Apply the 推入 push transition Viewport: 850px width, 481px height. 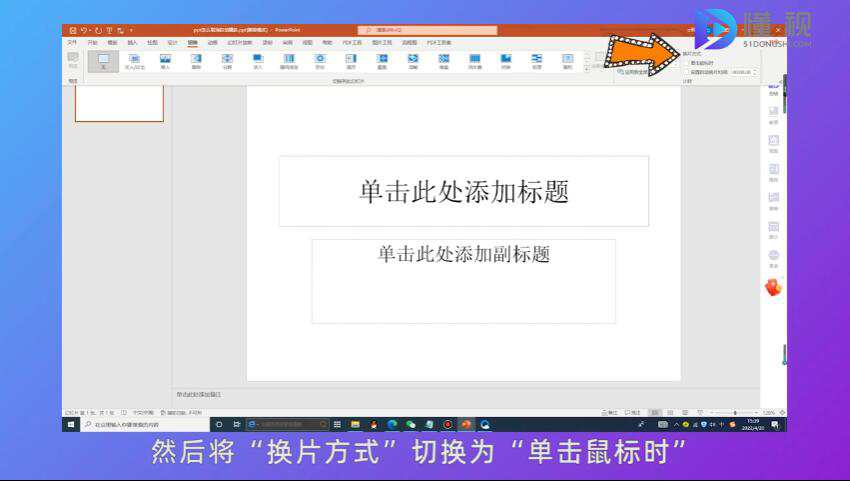(165, 61)
